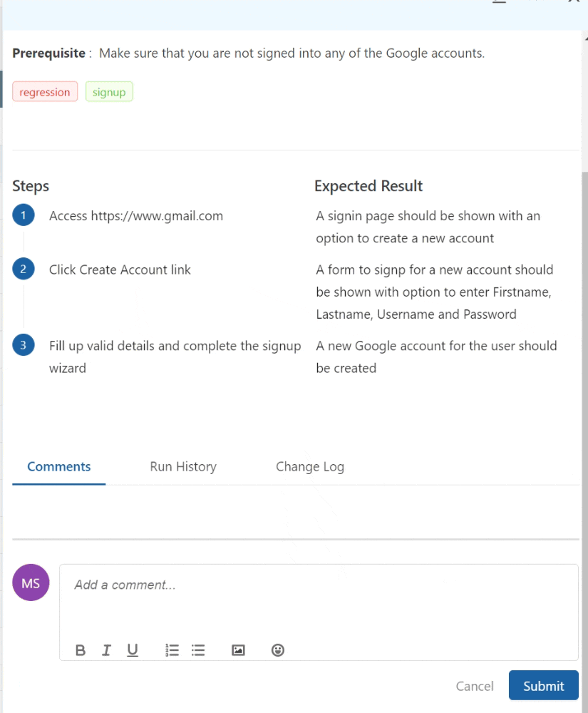Open the Change Log tab
Image resolution: width=588 pixels, height=713 pixels.
[x=310, y=466]
